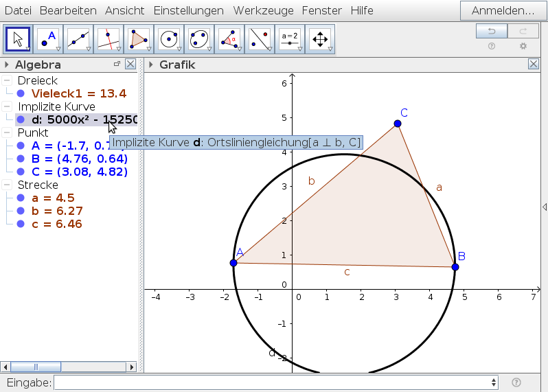This screenshot has width=548, height=392.
Task: Toggle visibility of segment a
Action: (x=21, y=198)
